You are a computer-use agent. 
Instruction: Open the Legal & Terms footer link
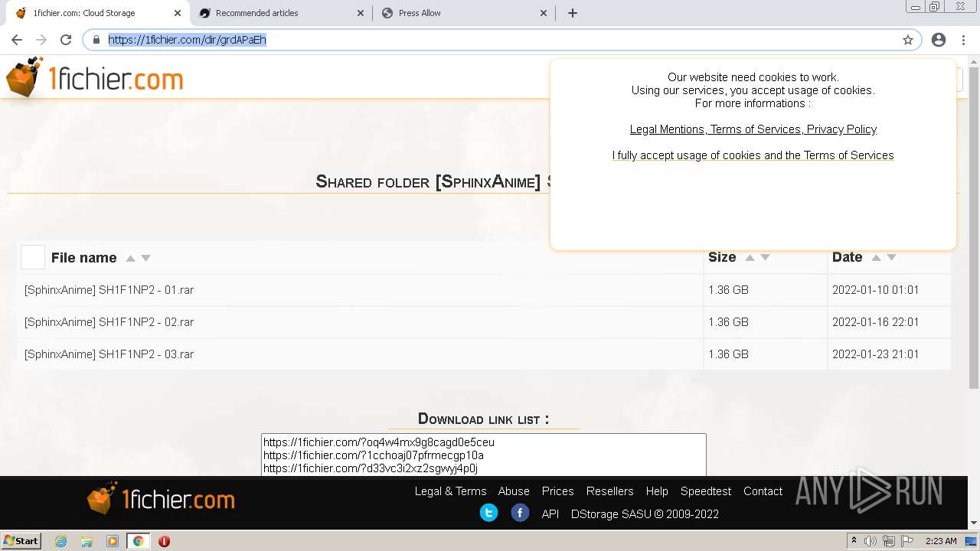450,491
